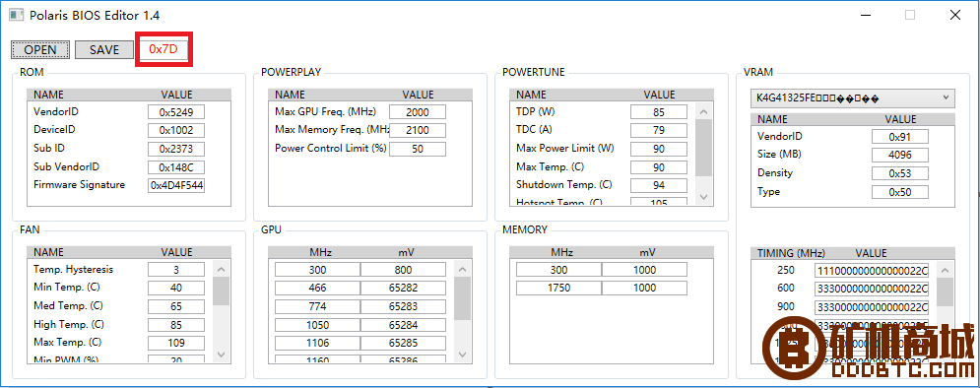
Task: Edit the ROM VendorID value 0x5249
Action: (x=176, y=112)
